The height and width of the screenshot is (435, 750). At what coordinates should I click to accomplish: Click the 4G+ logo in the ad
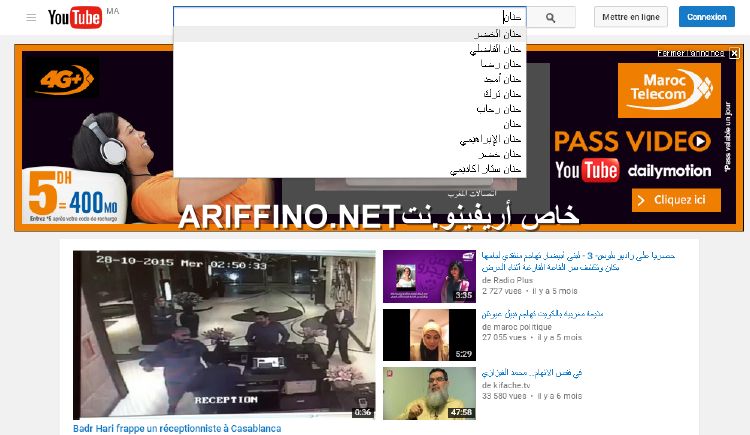coord(63,78)
